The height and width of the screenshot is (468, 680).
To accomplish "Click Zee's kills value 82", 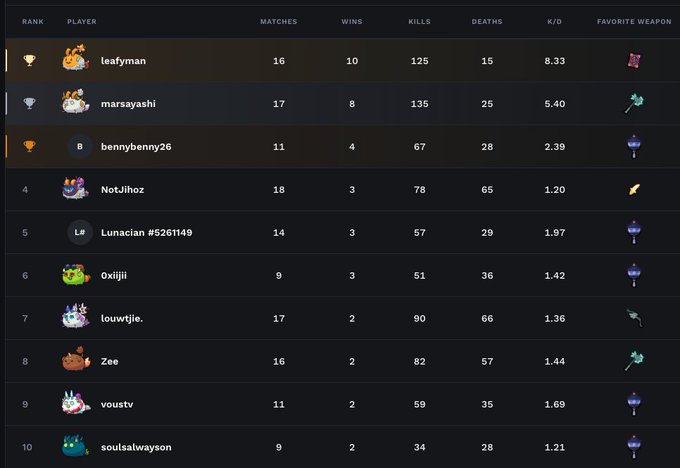I will pyautogui.click(x=419, y=361).
